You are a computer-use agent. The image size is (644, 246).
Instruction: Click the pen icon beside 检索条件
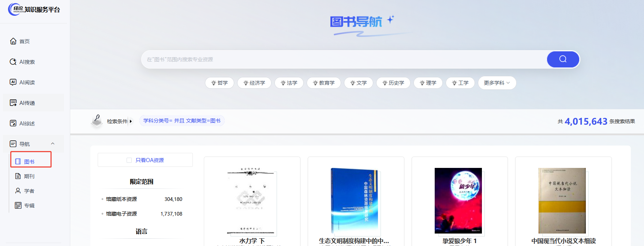[x=97, y=121]
